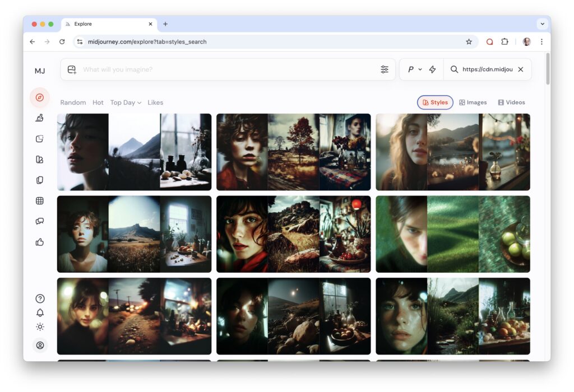Click the thumbs-up icon in sidebar
The height and width of the screenshot is (392, 574).
tap(39, 242)
